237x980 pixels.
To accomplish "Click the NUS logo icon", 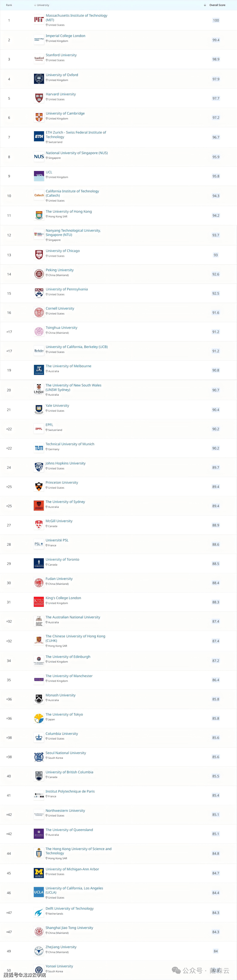I will [39, 156].
